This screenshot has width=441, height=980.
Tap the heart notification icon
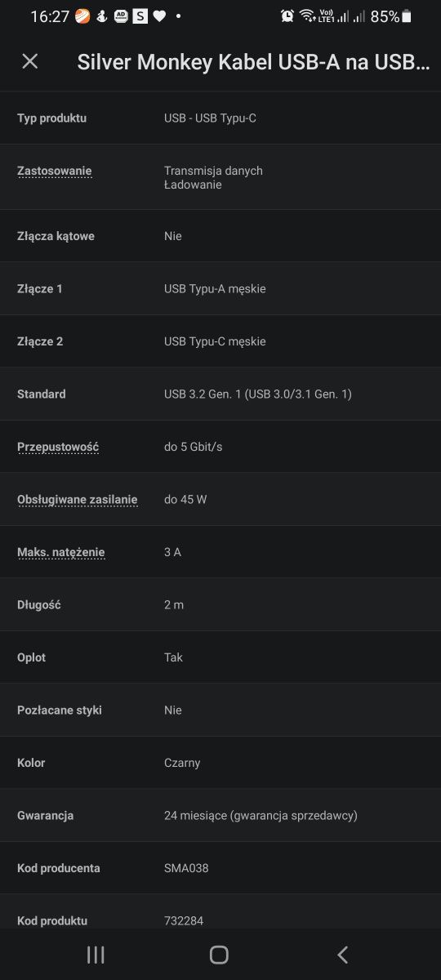160,16
